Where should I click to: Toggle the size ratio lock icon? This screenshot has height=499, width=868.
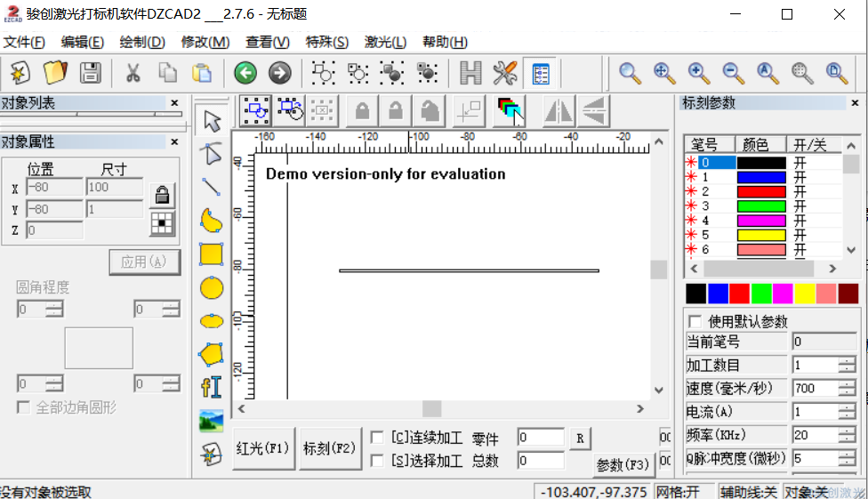[162, 195]
